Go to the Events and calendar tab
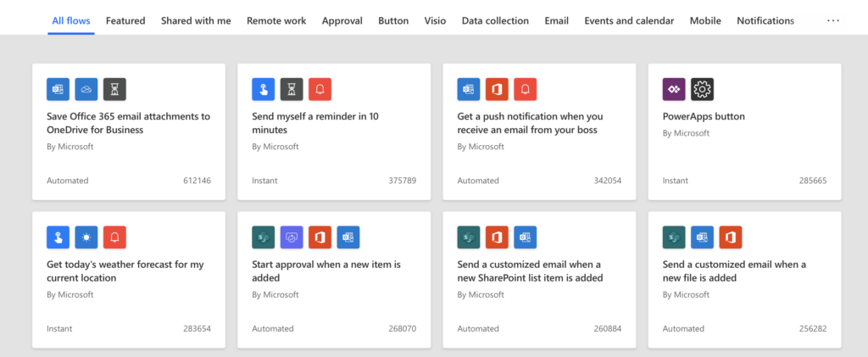The height and width of the screenshot is (357, 868). [x=629, y=20]
